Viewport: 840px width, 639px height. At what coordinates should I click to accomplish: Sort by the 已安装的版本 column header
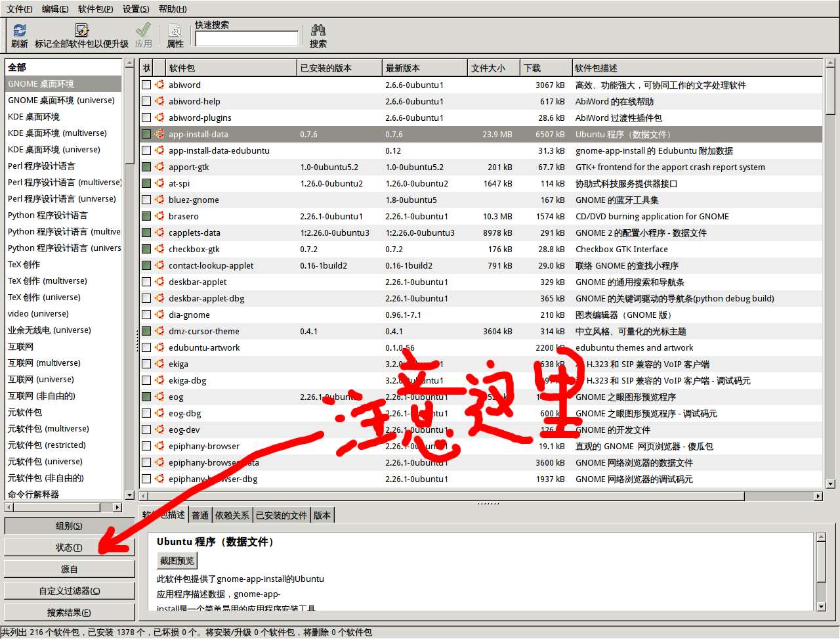[x=339, y=68]
